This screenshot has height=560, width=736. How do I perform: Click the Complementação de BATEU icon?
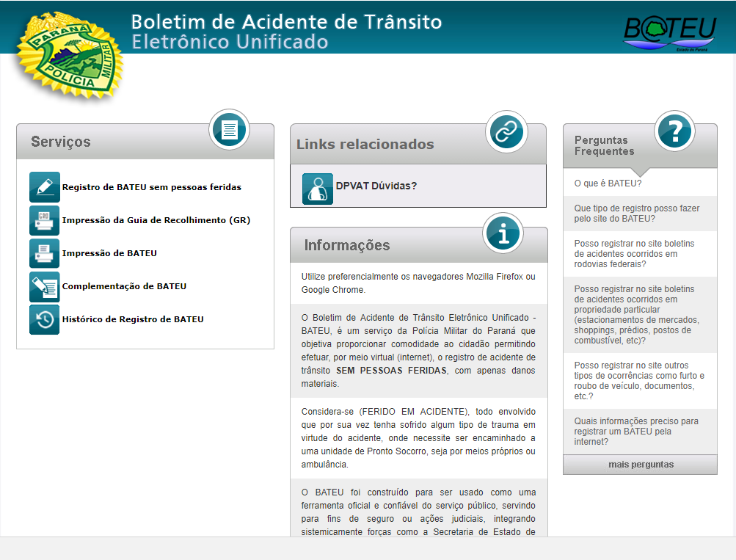click(45, 286)
